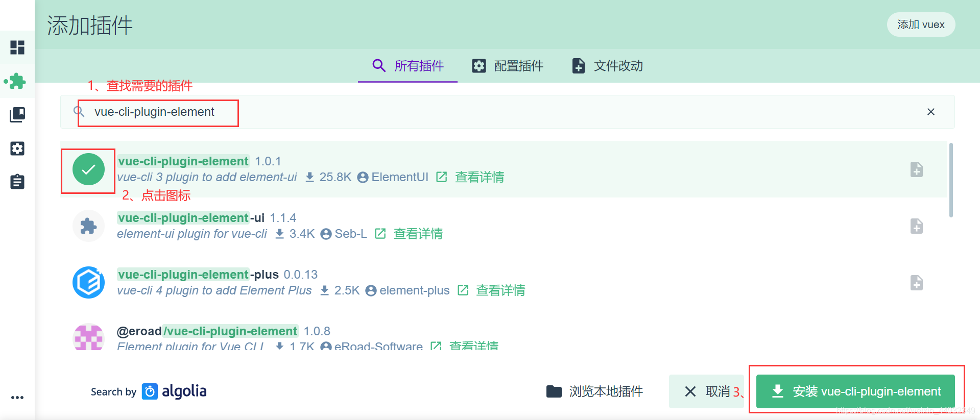Select the vue-cli-plugin-element-ui puzzle icon

pos(88,226)
